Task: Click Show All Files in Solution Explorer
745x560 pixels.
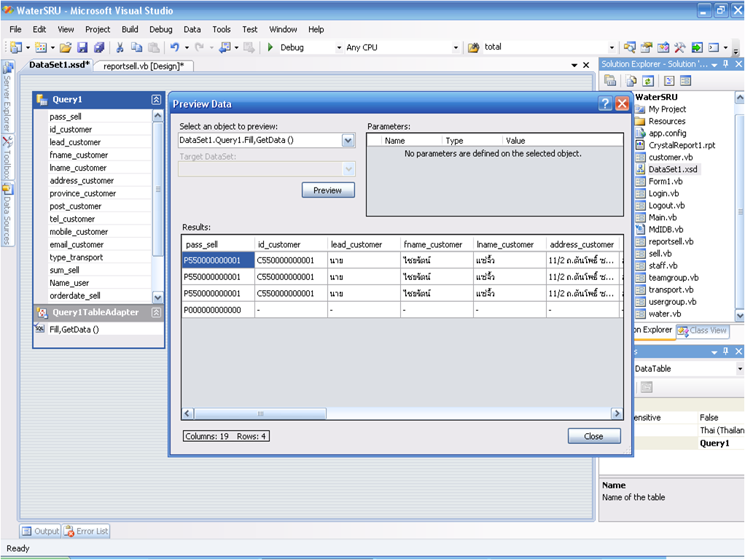Action: pos(631,81)
